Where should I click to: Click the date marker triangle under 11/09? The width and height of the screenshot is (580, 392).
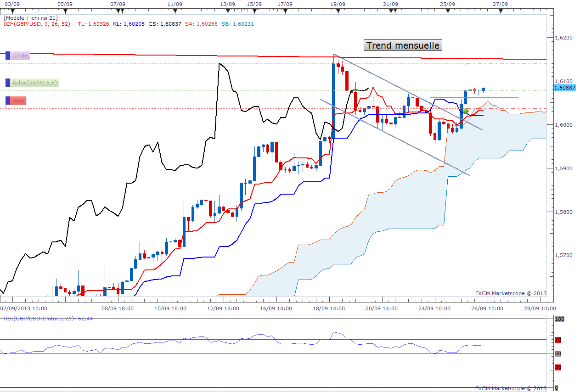click(x=175, y=11)
